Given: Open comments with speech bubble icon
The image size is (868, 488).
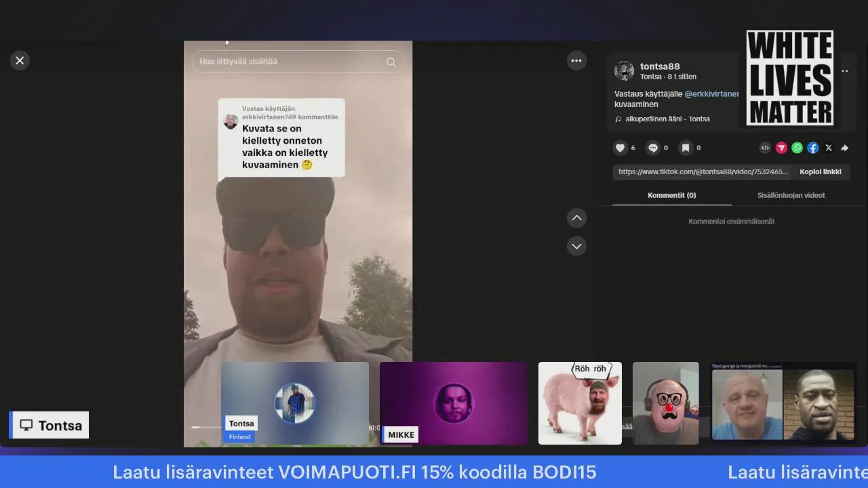Looking at the screenshot, I should [652, 148].
